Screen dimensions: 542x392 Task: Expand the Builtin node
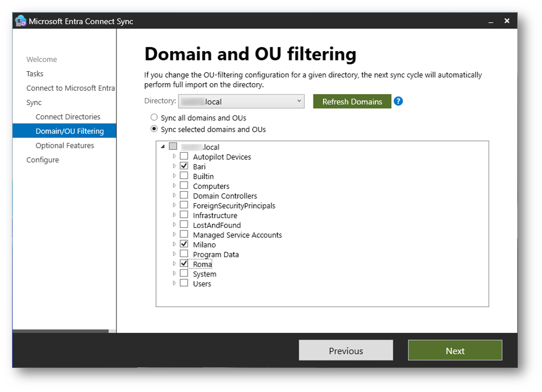click(x=174, y=176)
